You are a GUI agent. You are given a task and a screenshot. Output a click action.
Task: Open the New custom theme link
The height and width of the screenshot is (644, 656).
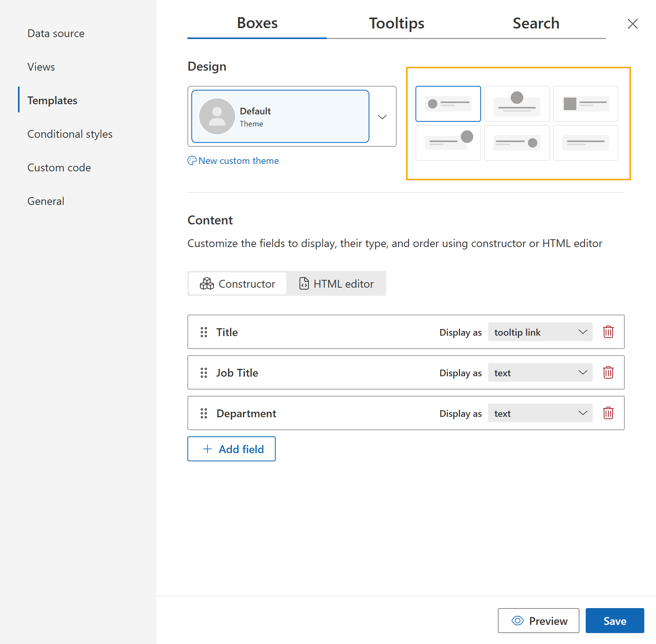tap(238, 160)
